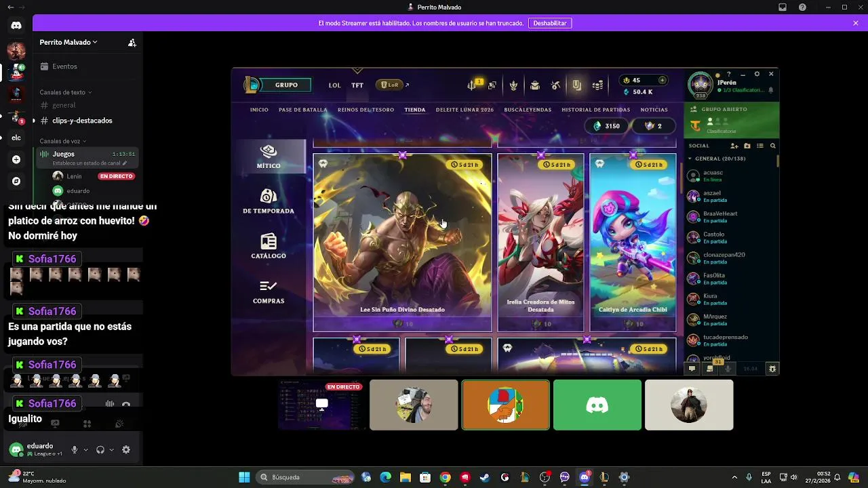
Task: Open the TFT game tab
Action: click(x=357, y=85)
